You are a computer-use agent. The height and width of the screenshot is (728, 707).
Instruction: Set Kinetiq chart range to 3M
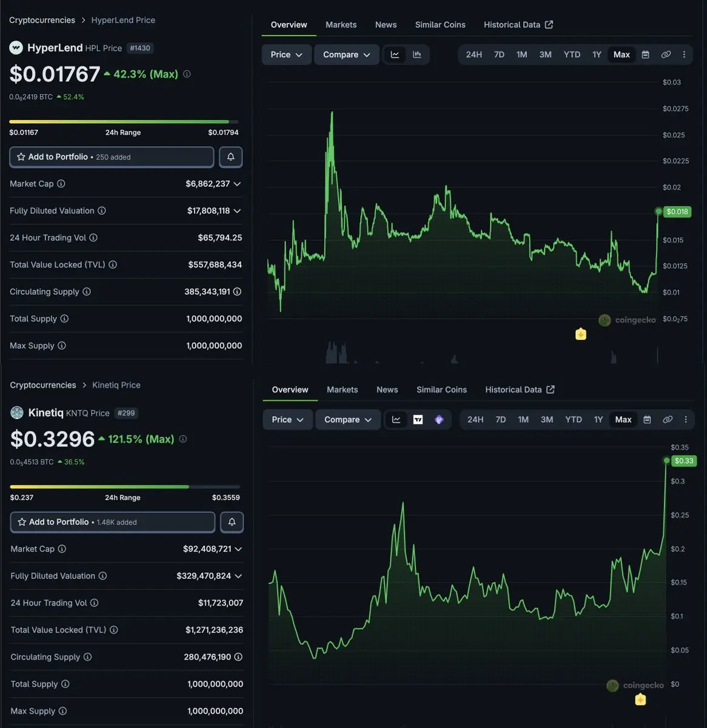(x=547, y=420)
